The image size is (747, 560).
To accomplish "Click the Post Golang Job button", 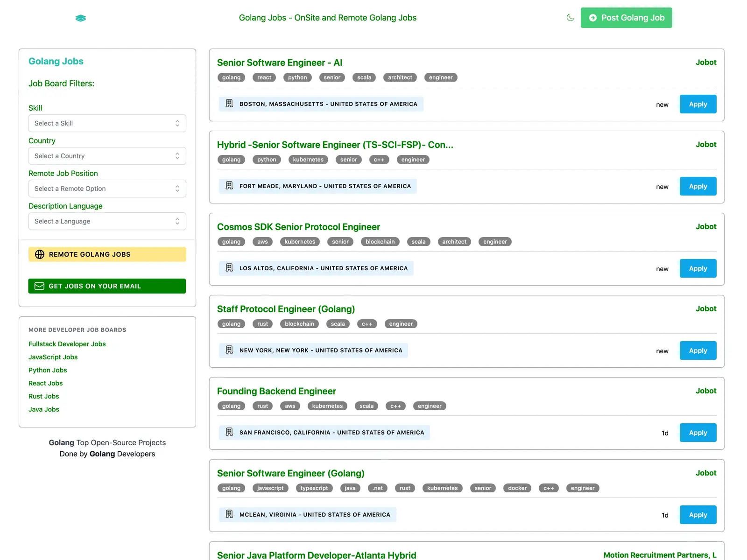I will [x=626, y=18].
